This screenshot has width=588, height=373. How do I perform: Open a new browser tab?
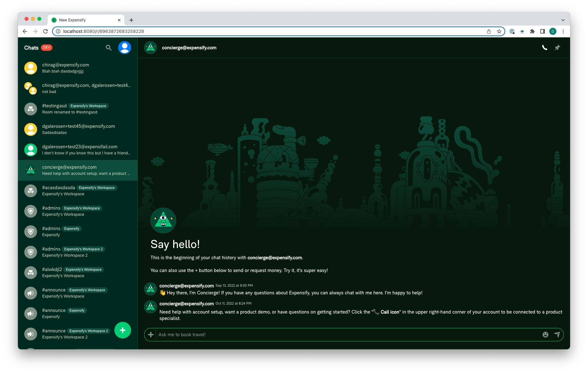(x=131, y=20)
